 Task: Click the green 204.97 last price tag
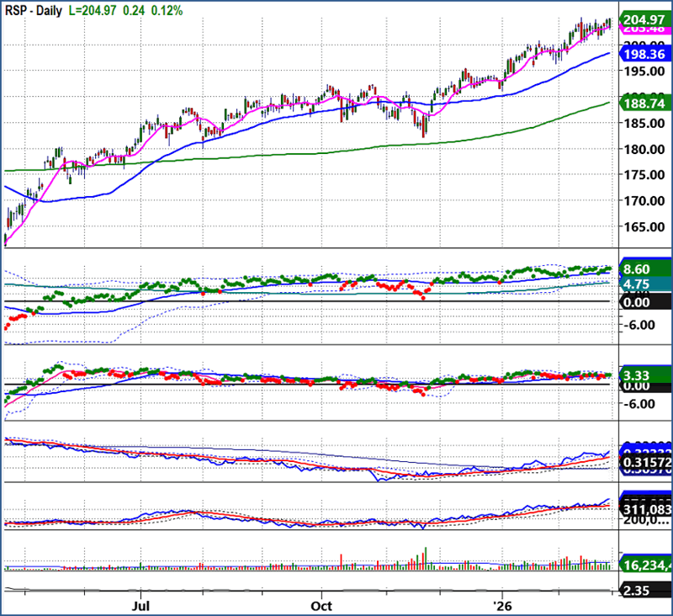click(x=644, y=19)
